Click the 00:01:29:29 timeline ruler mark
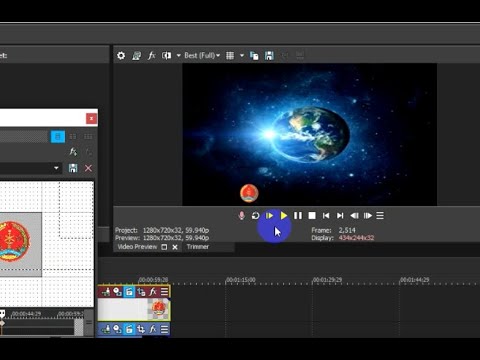The width and height of the screenshot is (480, 360). tap(327, 280)
